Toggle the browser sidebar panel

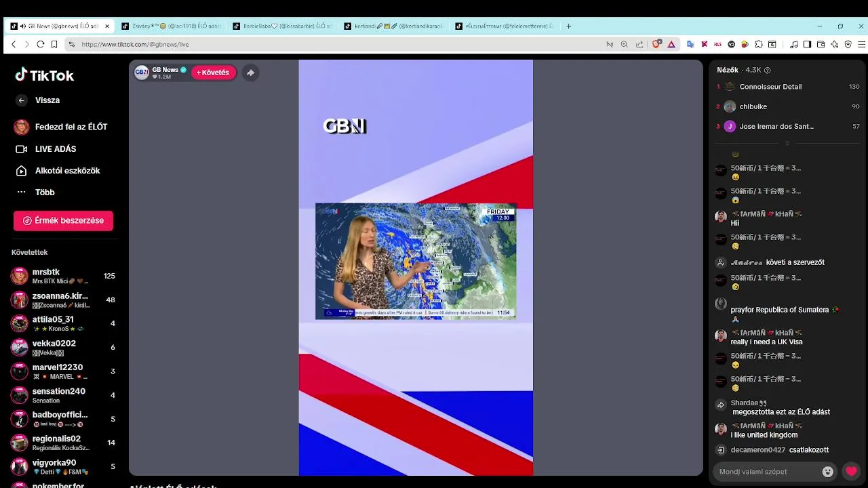point(807,44)
